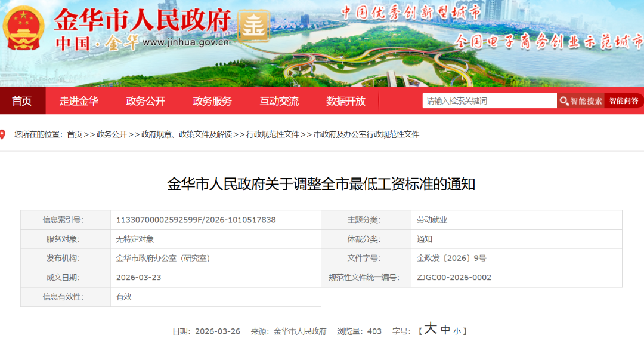Screen dimensions: 644x338
Task: Open the 政务公开 menu
Action: pyautogui.click(x=145, y=101)
